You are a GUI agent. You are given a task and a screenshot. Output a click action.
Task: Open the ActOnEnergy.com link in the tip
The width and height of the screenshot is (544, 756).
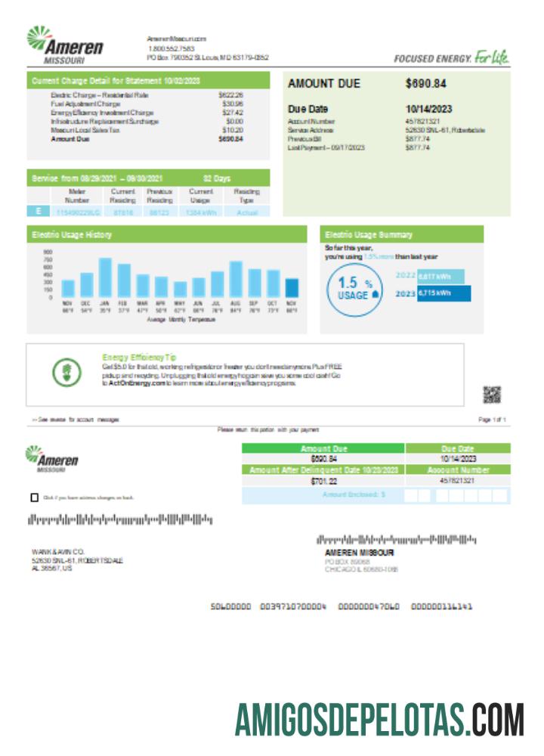(138, 383)
